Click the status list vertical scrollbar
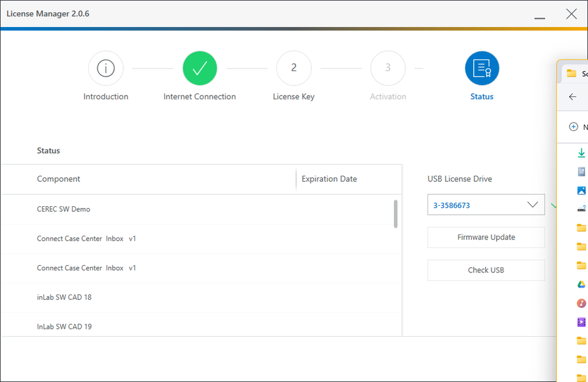Viewport: 588px width, 382px height. [x=396, y=214]
